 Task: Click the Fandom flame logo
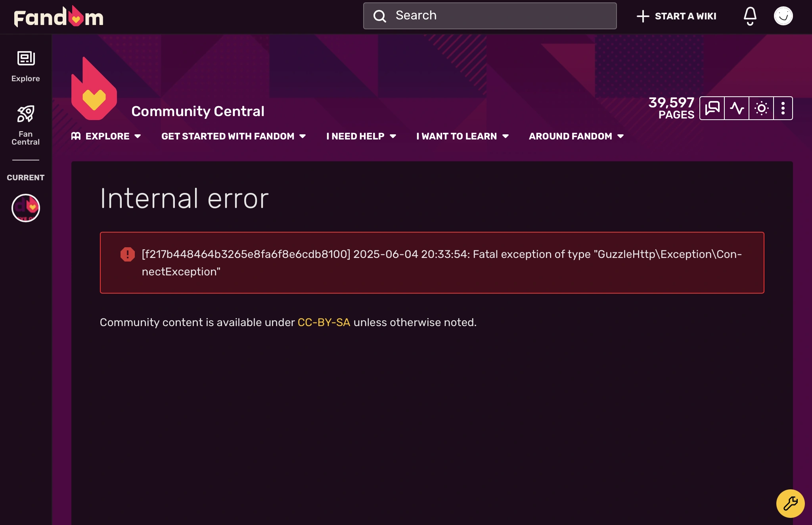[x=58, y=17]
